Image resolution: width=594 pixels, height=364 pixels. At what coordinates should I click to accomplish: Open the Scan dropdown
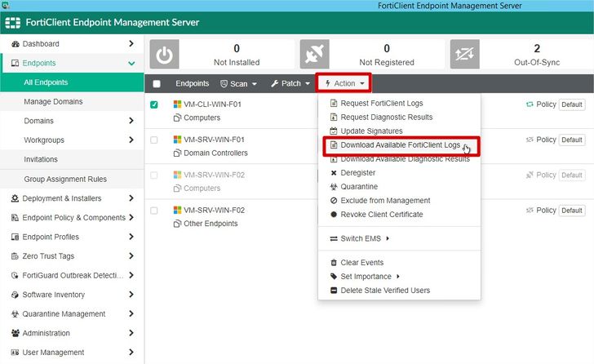[x=238, y=84]
